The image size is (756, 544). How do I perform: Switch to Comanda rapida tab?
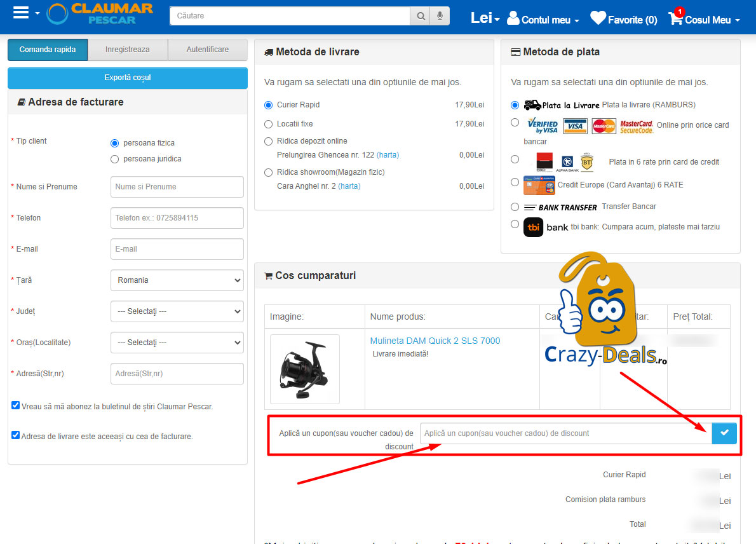(48, 50)
